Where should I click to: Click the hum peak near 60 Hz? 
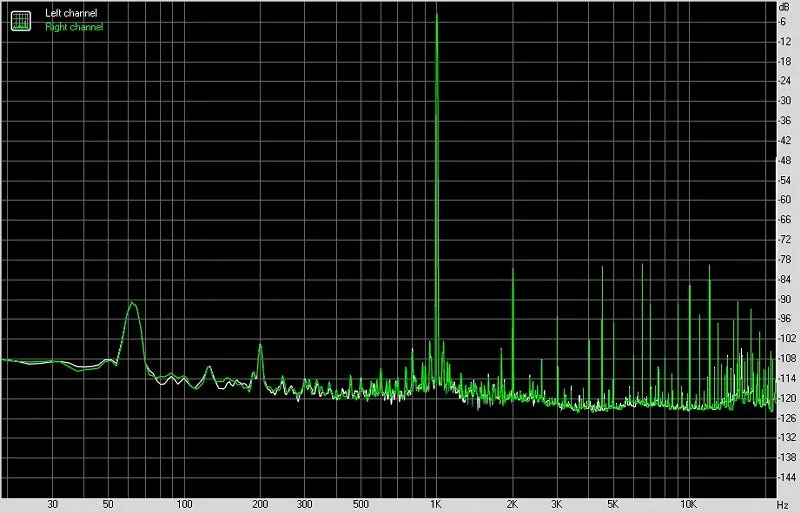tap(132, 303)
